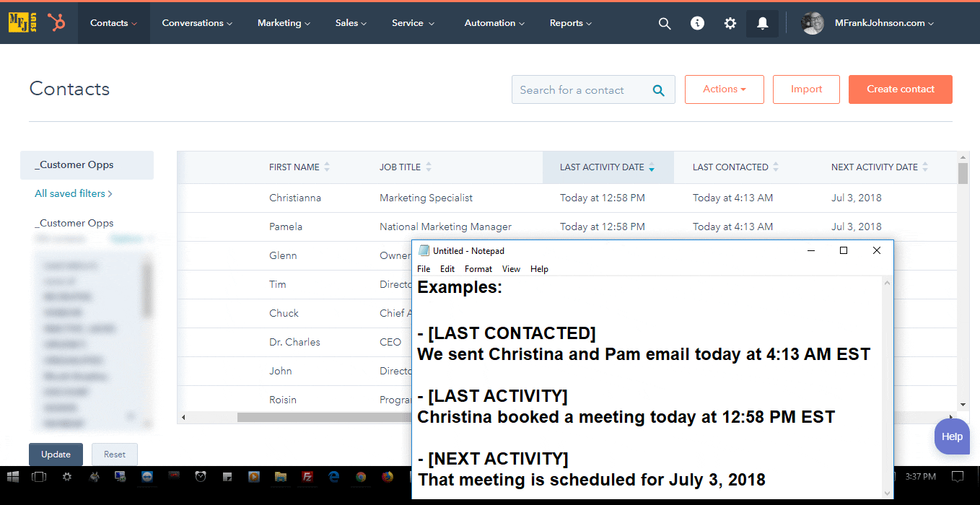Open HubSpot settings with the gear icon
Image resolution: width=980 pixels, height=505 pixels.
point(730,22)
